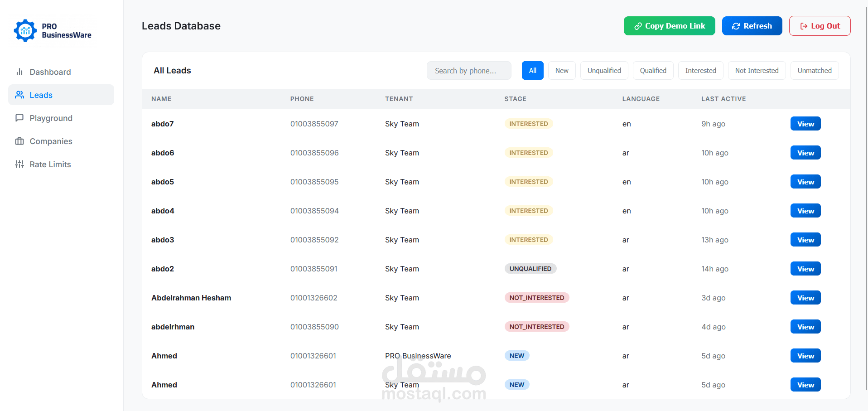View the abdelrhman lead

point(805,327)
